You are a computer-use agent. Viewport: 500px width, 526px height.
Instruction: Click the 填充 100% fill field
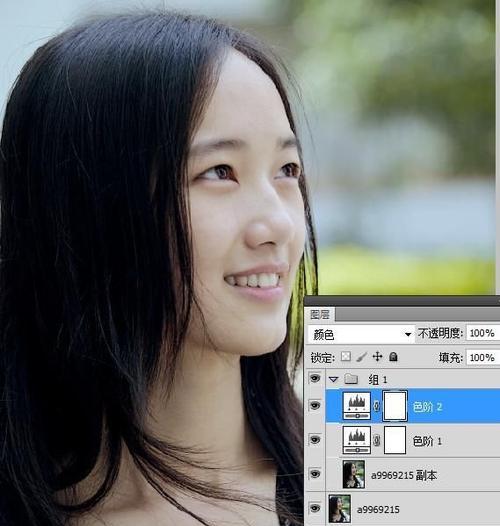(x=483, y=358)
